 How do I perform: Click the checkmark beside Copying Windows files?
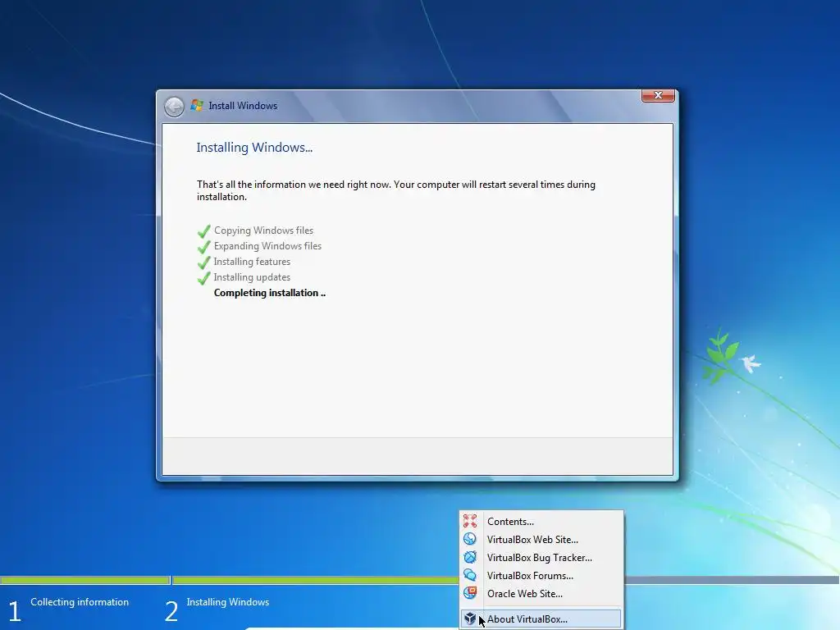[x=203, y=231]
